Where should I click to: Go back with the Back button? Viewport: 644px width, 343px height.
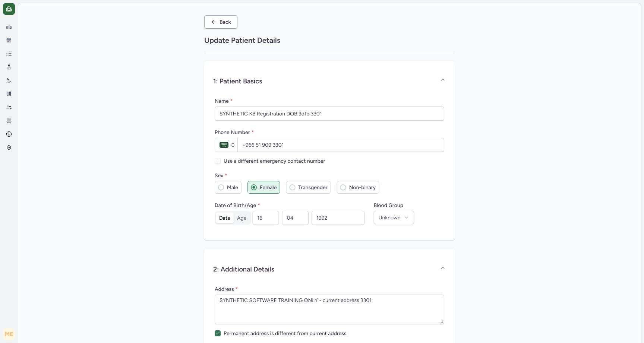221,22
